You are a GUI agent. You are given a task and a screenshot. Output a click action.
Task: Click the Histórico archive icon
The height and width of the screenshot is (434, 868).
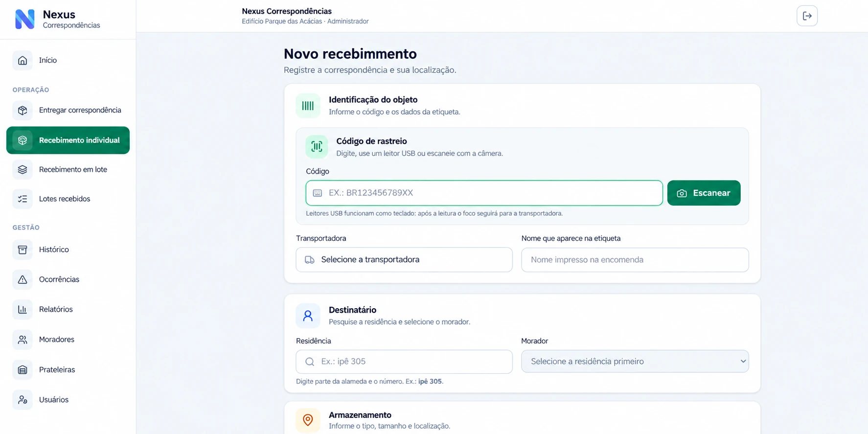coord(23,250)
